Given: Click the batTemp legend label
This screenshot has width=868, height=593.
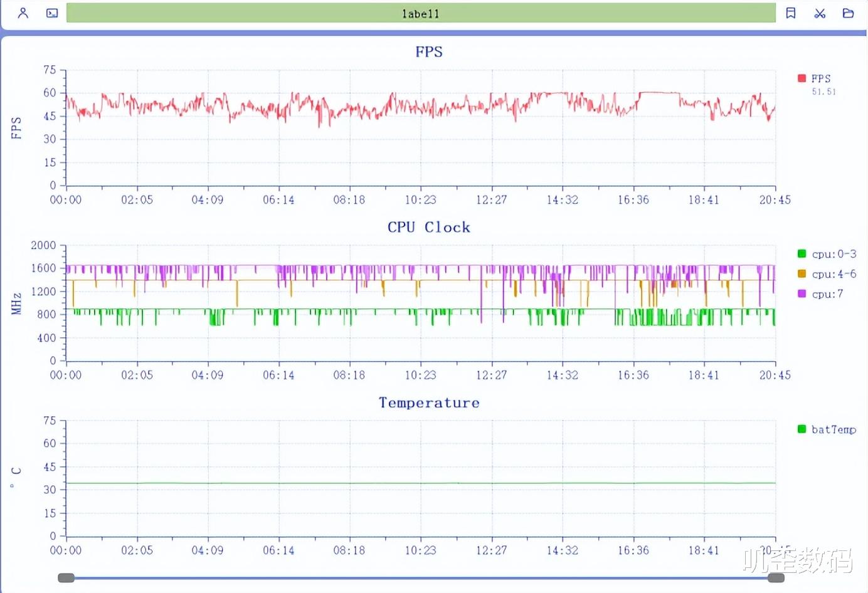Looking at the screenshot, I should point(834,429).
